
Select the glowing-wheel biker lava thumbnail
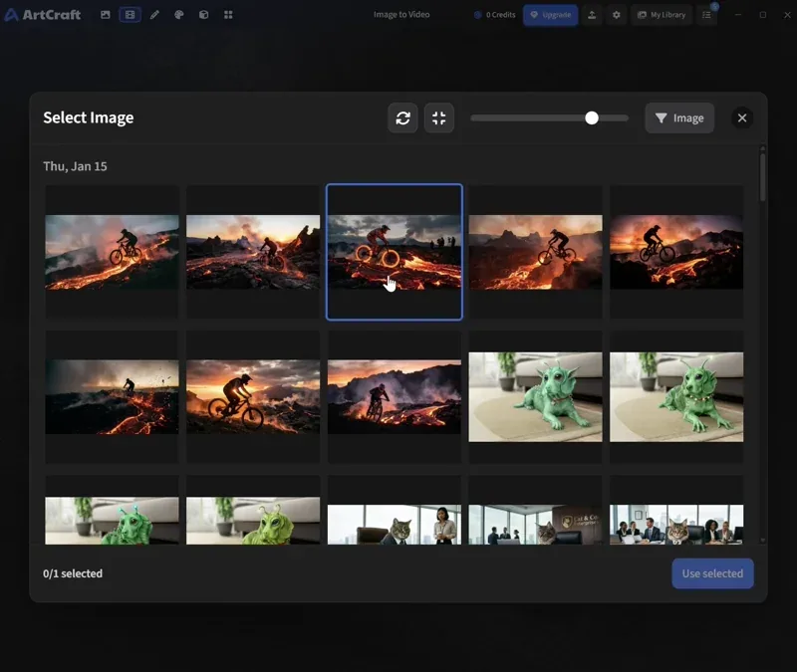pos(395,252)
